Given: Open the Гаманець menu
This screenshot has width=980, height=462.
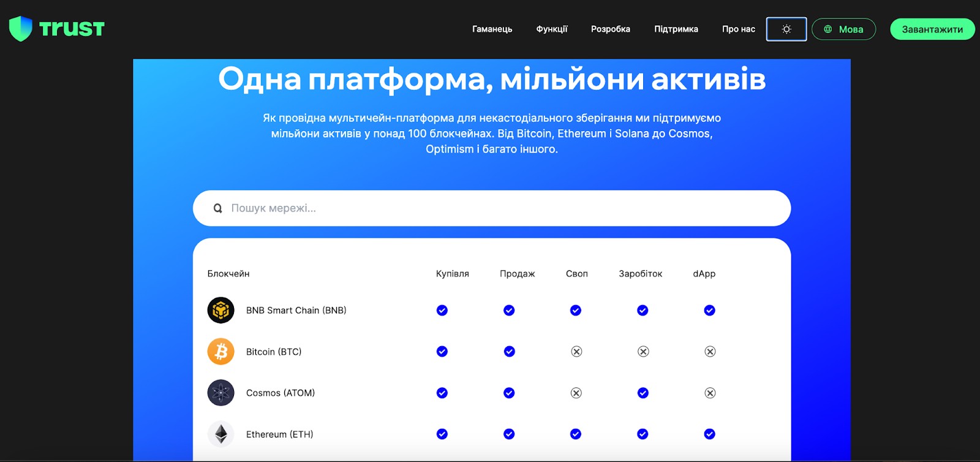Looking at the screenshot, I should click(x=492, y=29).
